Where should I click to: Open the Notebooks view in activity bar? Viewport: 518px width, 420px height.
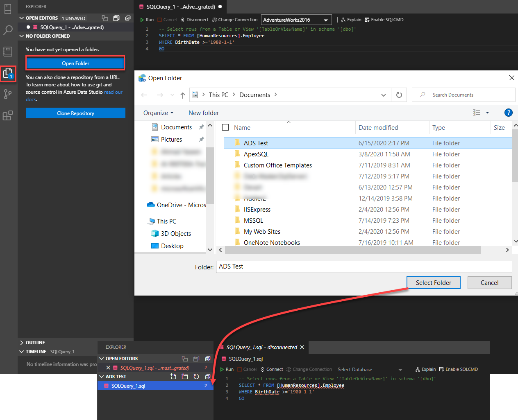pos(7,51)
